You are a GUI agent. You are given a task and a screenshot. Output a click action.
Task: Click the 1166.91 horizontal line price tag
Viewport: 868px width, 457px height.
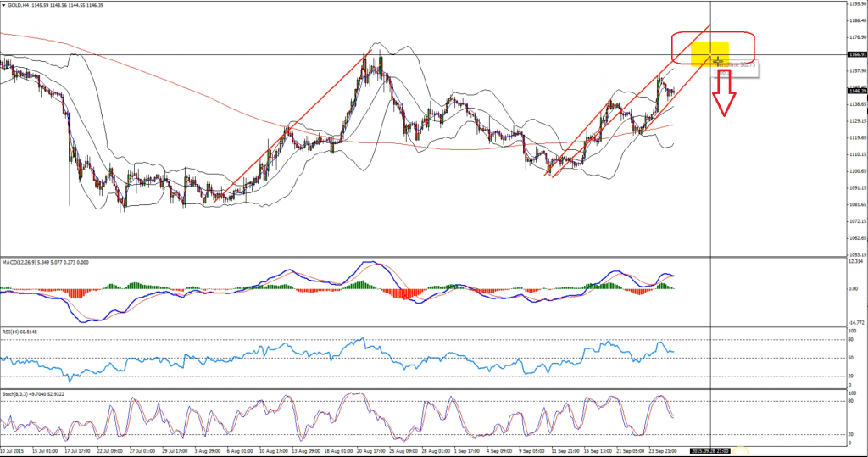(x=857, y=54)
